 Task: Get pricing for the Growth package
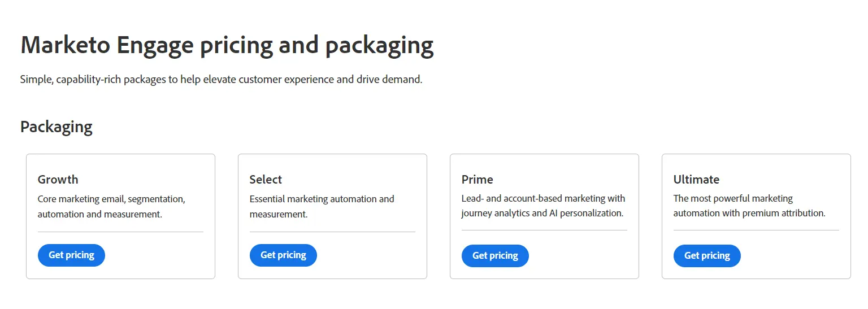coord(71,255)
